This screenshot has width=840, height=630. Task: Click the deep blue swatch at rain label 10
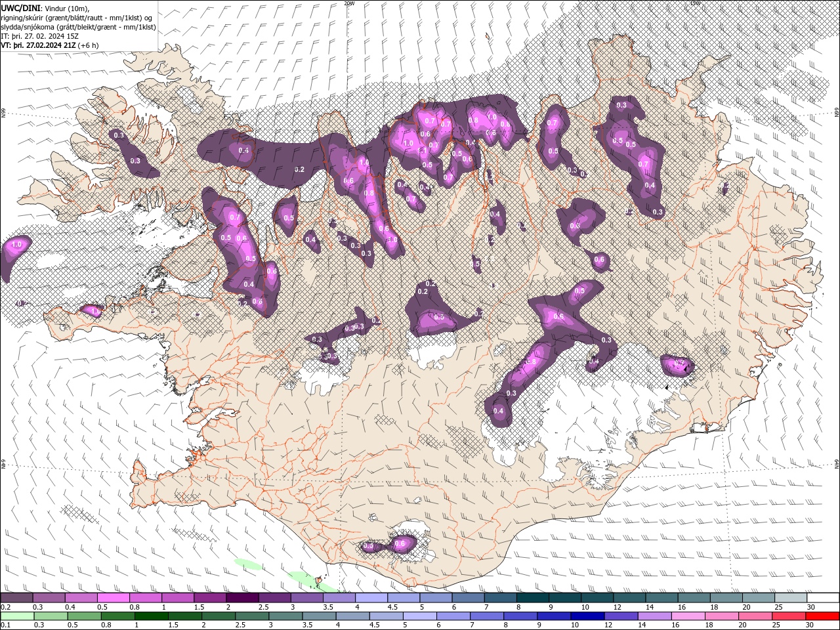pos(587,616)
